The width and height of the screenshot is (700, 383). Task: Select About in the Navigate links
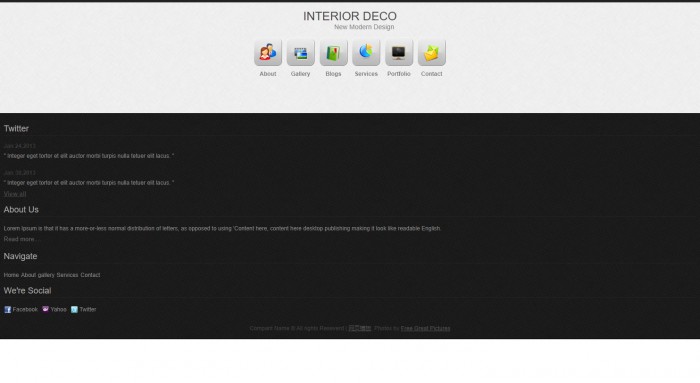[28, 275]
